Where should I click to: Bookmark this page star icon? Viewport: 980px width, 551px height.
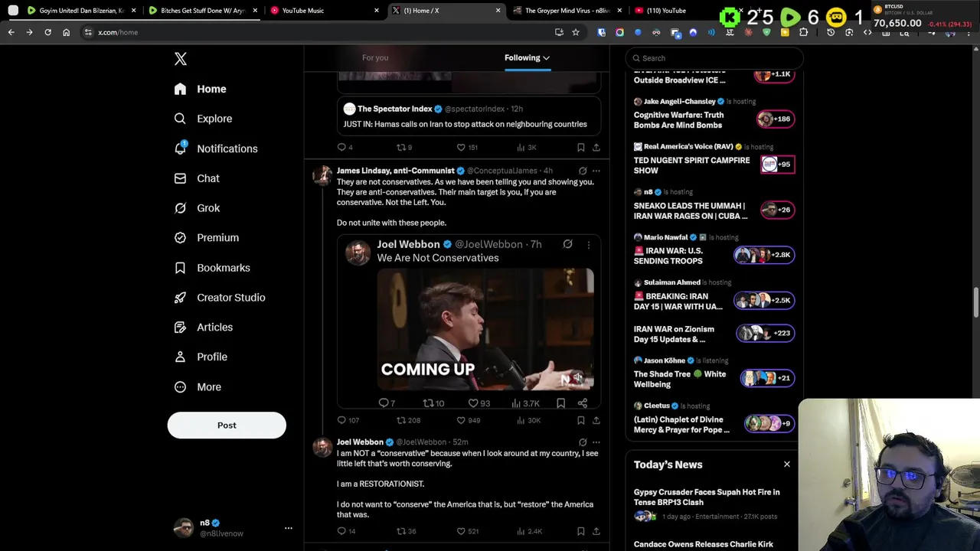576,32
